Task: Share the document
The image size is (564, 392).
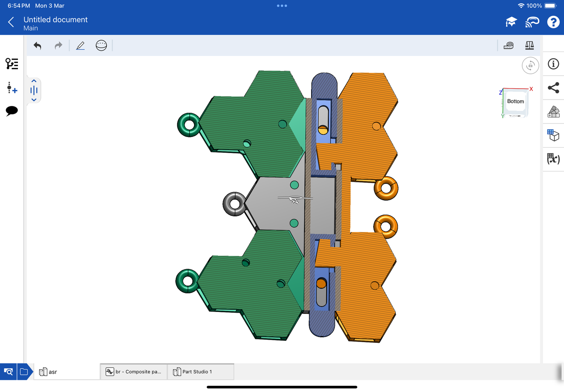Action: (x=553, y=88)
